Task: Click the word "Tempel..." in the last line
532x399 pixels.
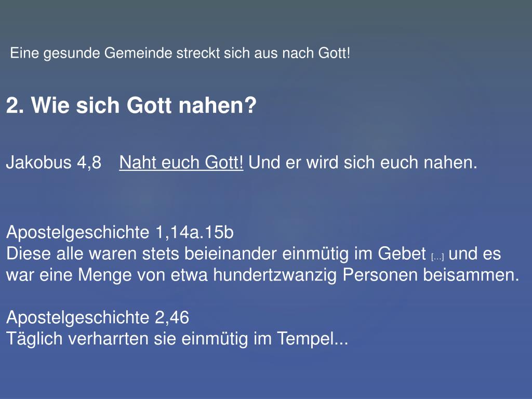Action: (312, 339)
